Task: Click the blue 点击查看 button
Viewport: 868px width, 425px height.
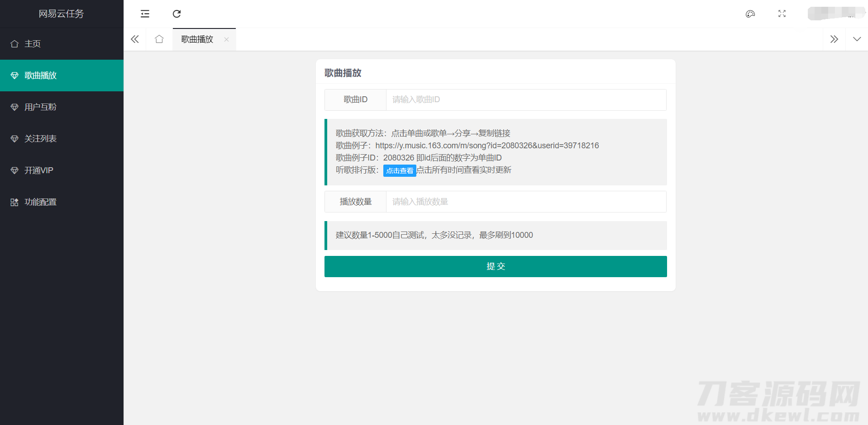Action: pyautogui.click(x=399, y=170)
